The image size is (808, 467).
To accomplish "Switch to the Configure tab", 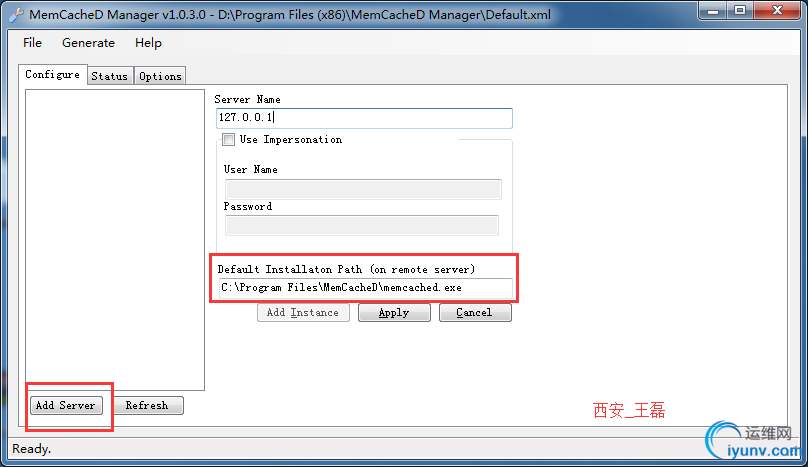I will point(53,74).
